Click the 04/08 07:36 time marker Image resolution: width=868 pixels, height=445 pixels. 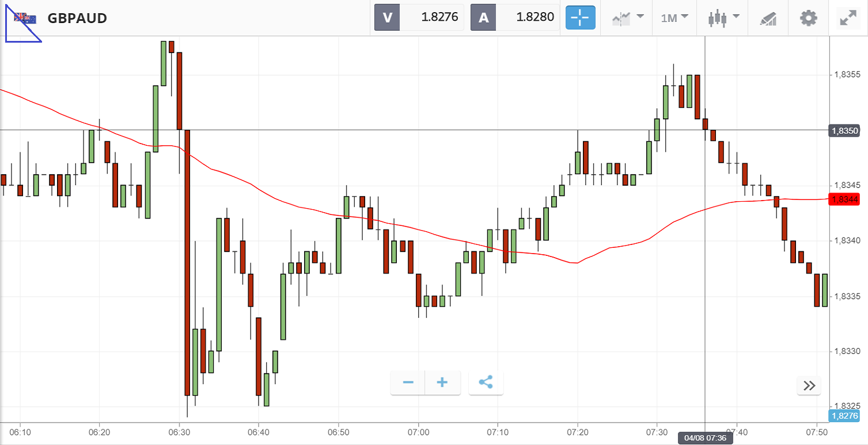705,438
